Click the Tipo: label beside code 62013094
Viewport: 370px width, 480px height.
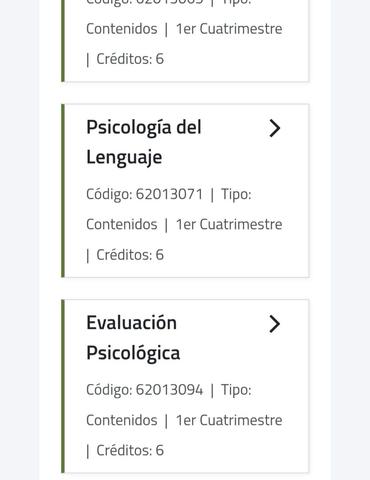[236, 390]
